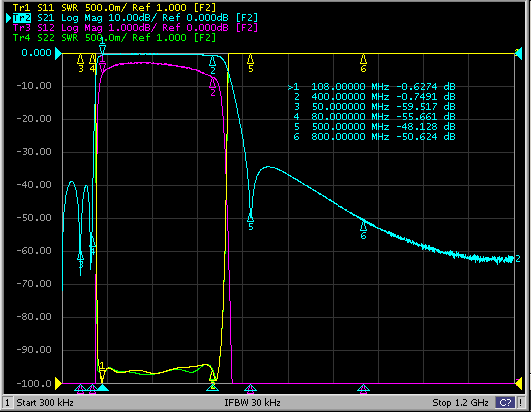
Task: Click yellow marker 6 on the top reference line
Action: click(x=363, y=63)
